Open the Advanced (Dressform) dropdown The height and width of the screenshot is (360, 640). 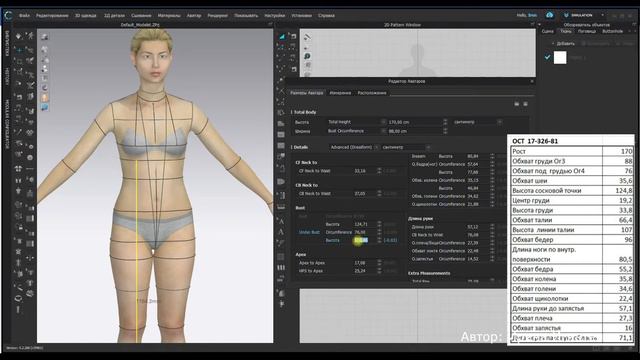(x=354, y=147)
